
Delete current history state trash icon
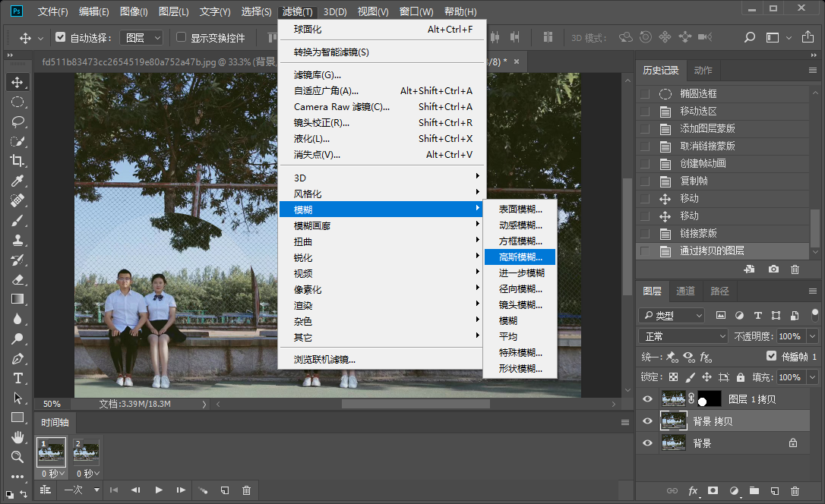tap(795, 269)
